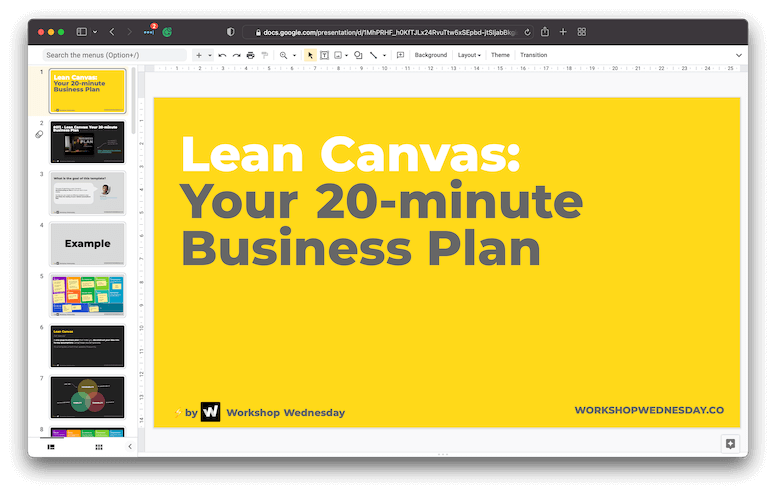Click the new slide plus button
776x494 pixels.
point(198,55)
